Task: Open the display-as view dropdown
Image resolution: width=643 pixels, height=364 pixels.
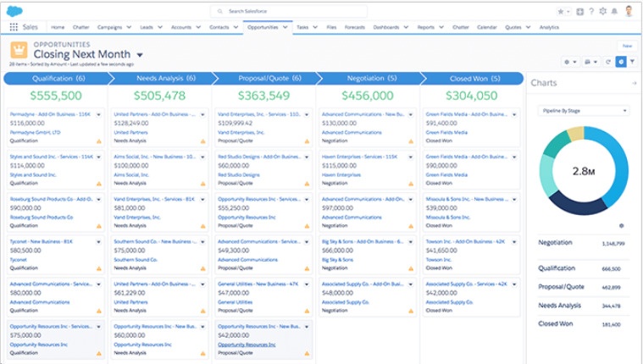Action: click(590, 62)
